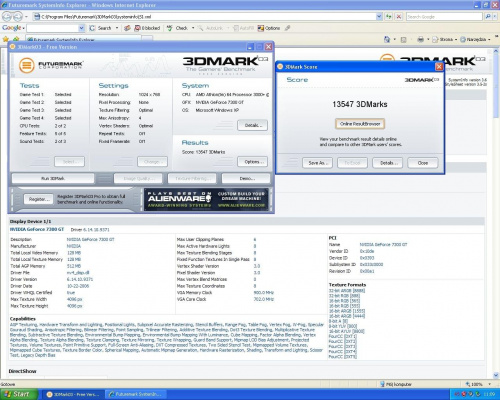Open the recent pages dropdown beside Forward
Viewport: 500px width, 400px height.
[27, 16]
